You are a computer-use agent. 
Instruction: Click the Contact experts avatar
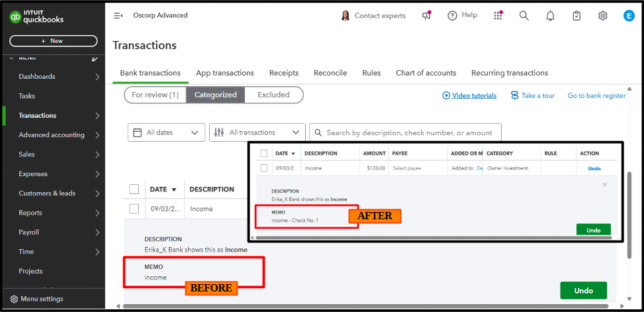(345, 16)
